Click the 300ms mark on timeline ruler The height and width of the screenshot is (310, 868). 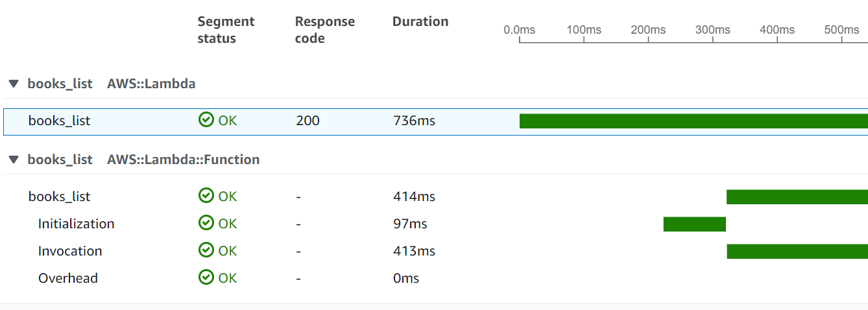[712, 30]
